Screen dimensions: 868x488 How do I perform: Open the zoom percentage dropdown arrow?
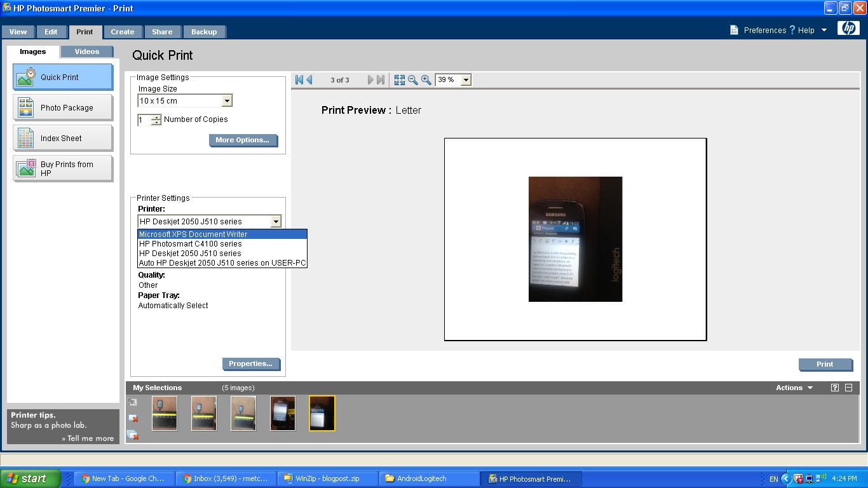tap(466, 80)
